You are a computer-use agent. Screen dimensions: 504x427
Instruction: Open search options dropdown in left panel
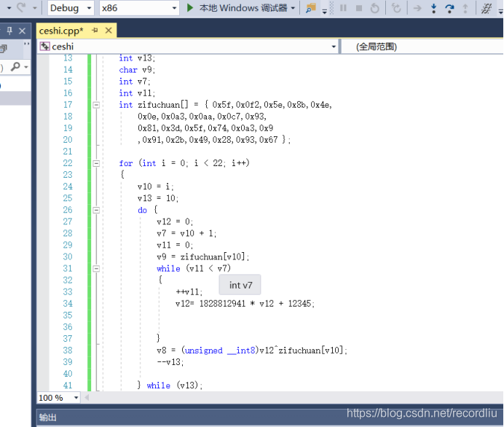(x=26, y=67)
